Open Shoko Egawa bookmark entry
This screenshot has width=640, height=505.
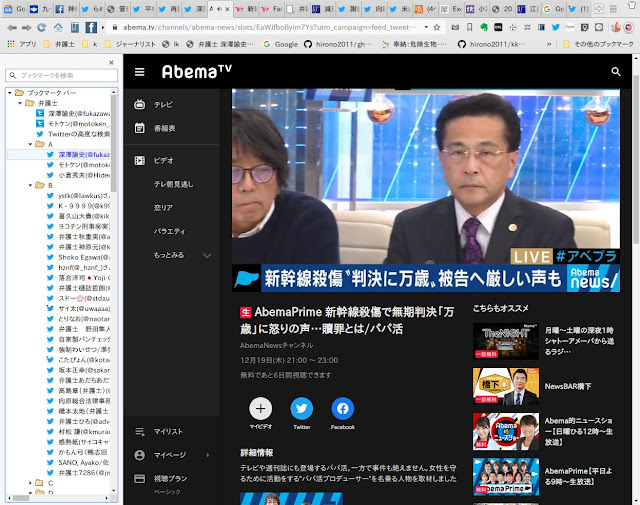point(79,257)
